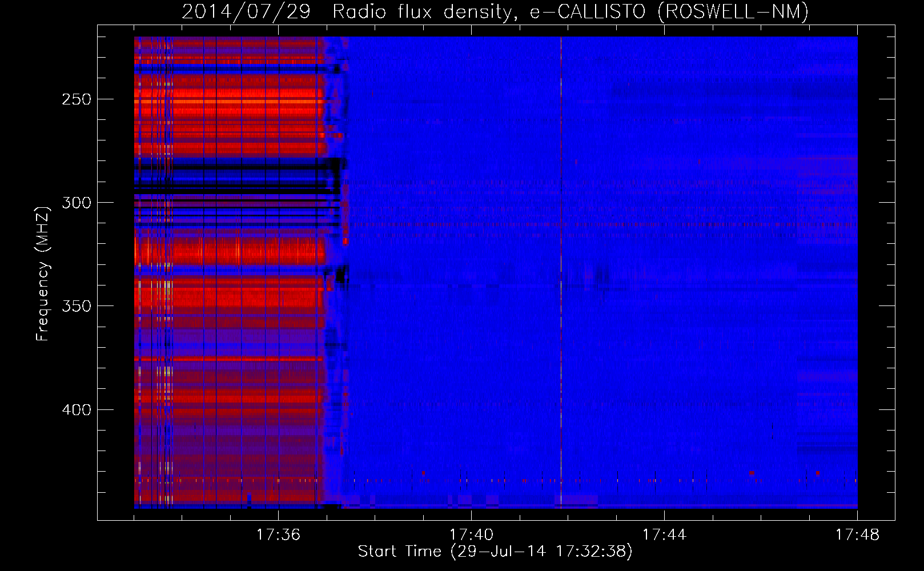Click the plot title "Radio flux density, e-CALLISTO (ROSWELL-NM)"
This screenshot has width=924, height=571.
pos(570,11)
